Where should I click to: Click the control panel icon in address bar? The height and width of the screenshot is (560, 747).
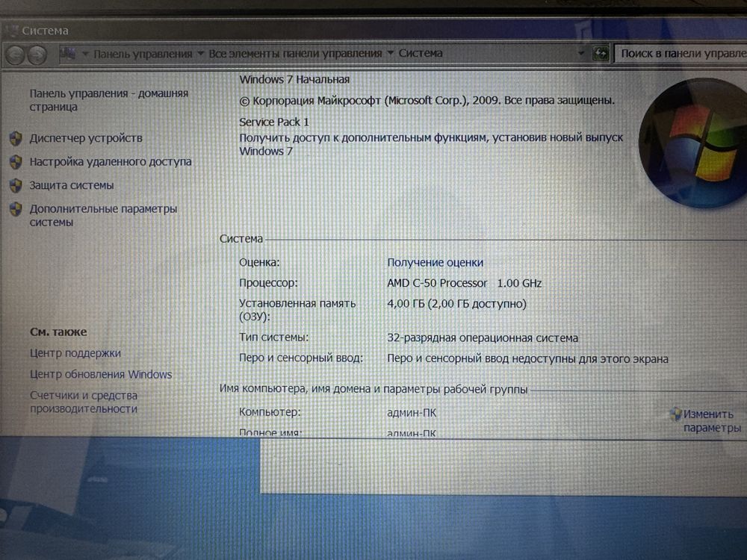(68, 54)
